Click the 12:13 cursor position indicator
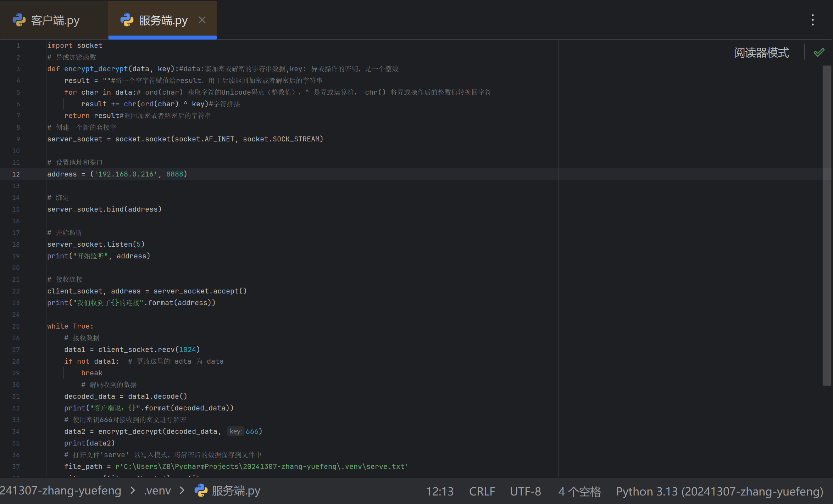This screenshot has width=833, height=504. pos(439,491)
